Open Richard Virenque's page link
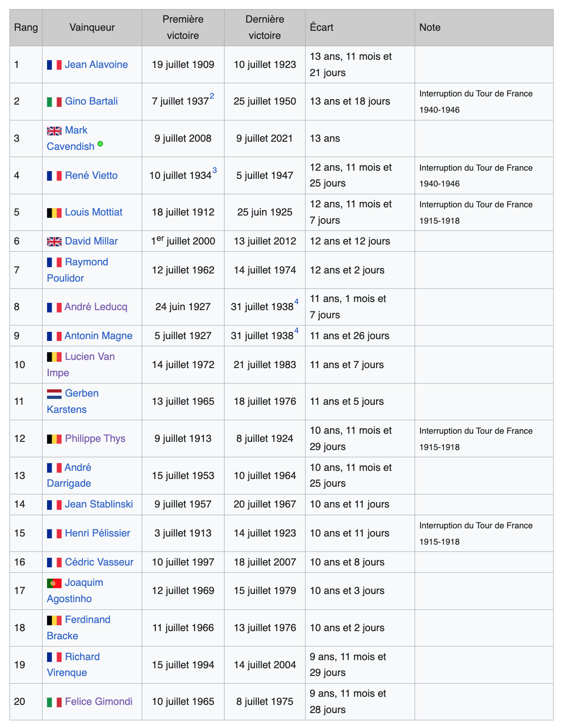Image resolution: width=564 pixels, height=728 pixels. (82, 657)
